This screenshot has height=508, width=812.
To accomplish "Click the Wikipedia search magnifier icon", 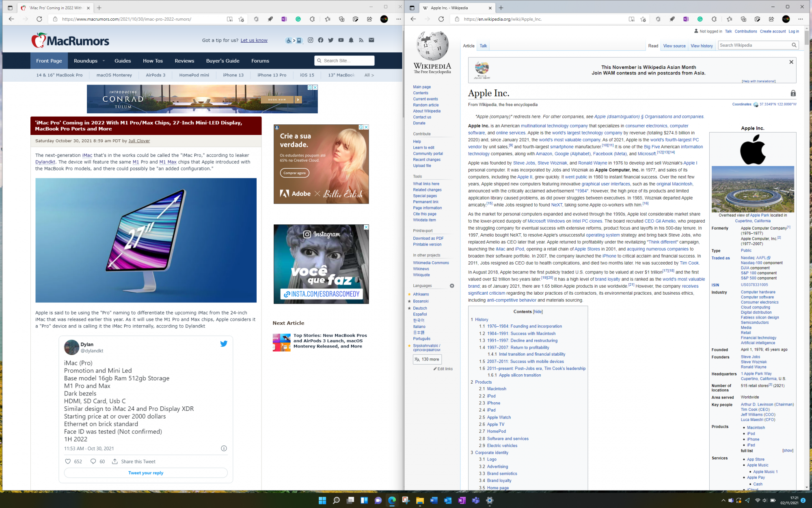I will pyautogui.click(x=794, y=45).
